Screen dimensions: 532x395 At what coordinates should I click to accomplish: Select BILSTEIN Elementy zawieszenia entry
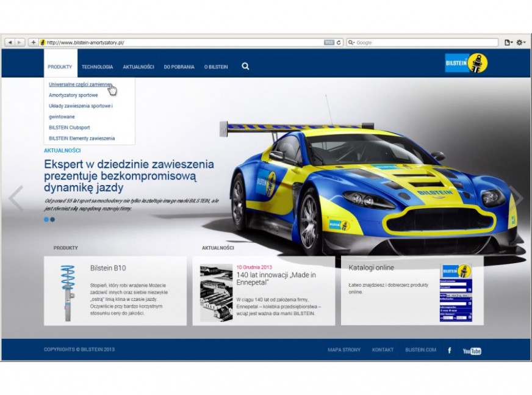(82, 138)
